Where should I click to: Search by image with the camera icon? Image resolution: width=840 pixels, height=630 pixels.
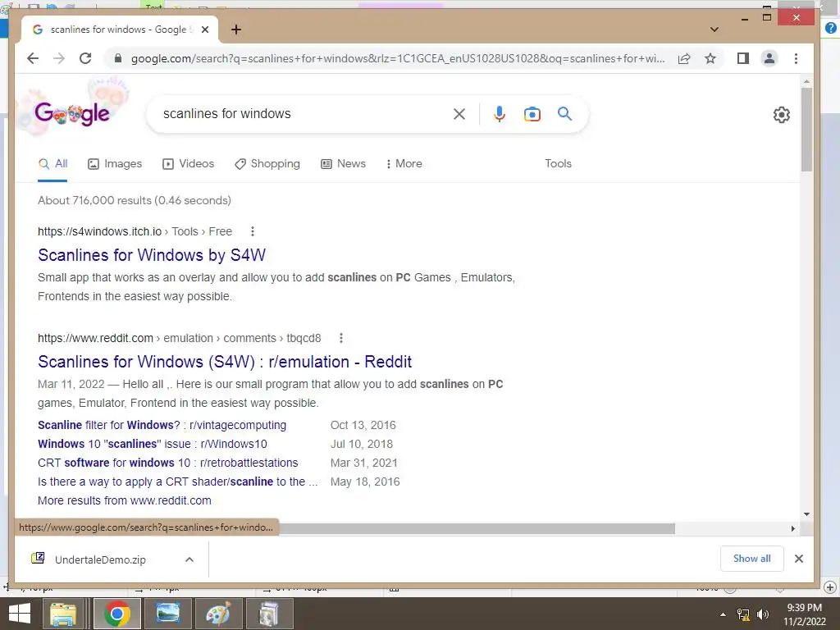(532, 113)
